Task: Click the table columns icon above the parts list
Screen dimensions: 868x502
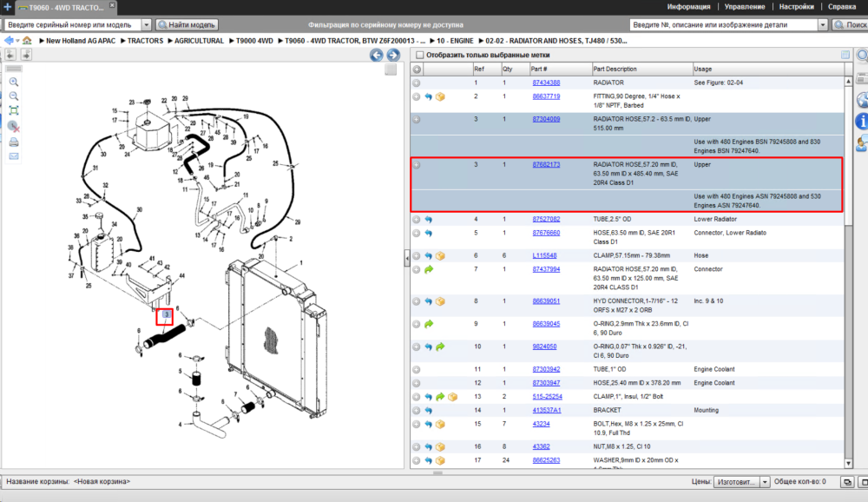Action: [x=845, y=55]
